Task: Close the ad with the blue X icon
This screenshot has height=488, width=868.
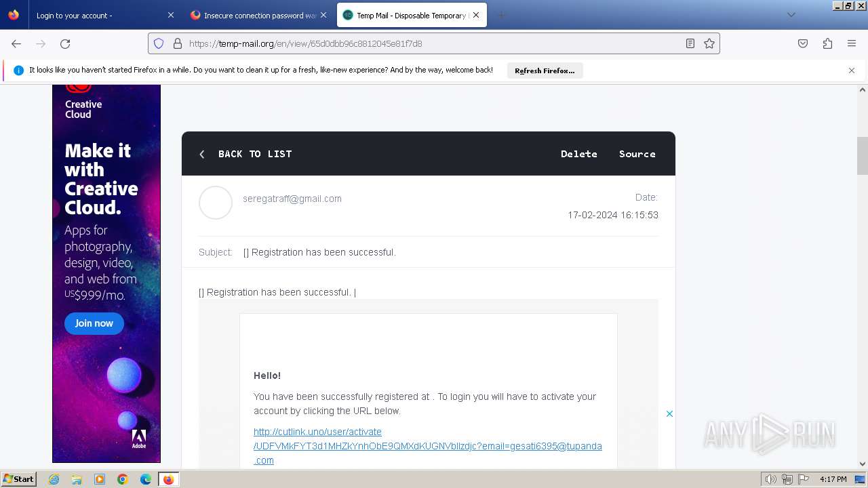Action: [669, 413]
